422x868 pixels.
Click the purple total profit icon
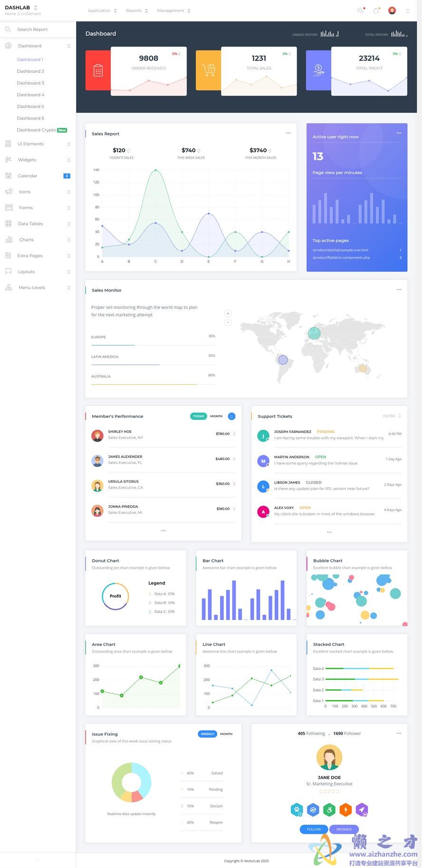tap(318, 70)
